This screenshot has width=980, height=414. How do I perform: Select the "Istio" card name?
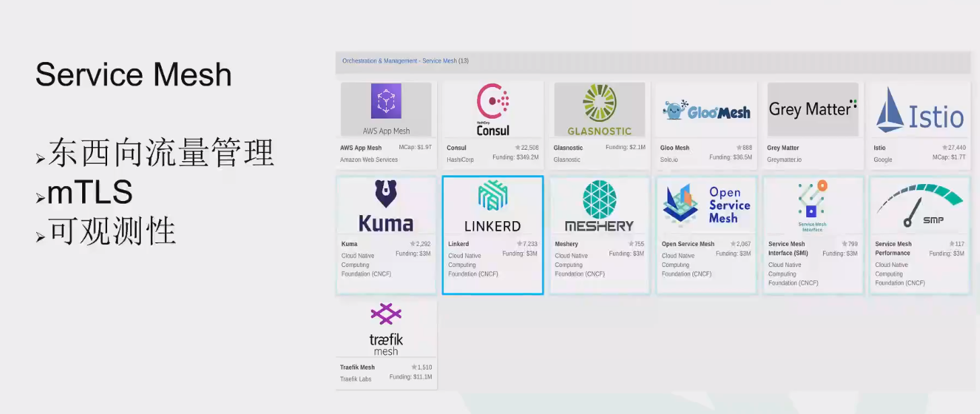(x=880, y=148)
